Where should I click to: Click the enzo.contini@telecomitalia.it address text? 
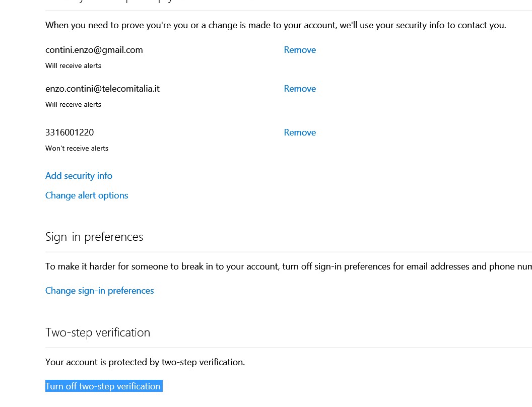click(102, 89)
